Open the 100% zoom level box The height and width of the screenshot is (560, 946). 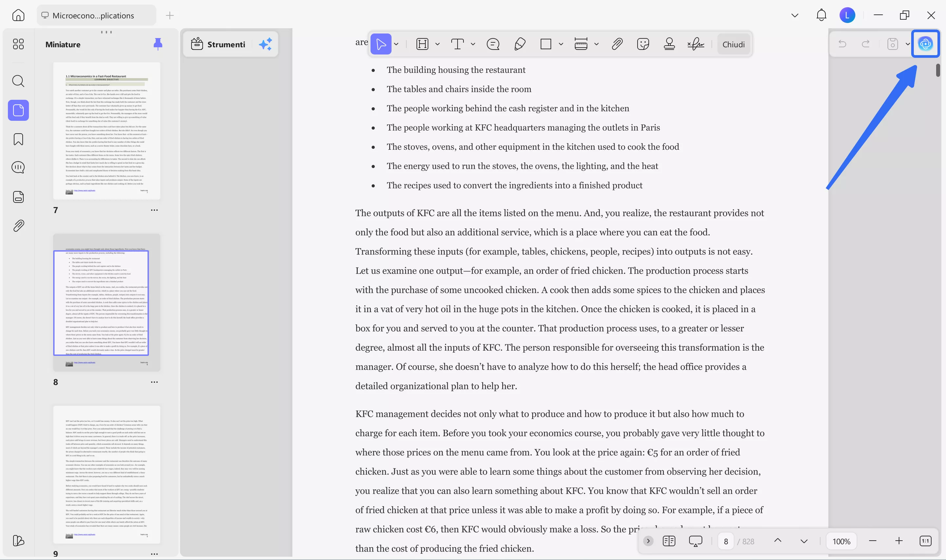pyautogui.click(x=841, y=541)
